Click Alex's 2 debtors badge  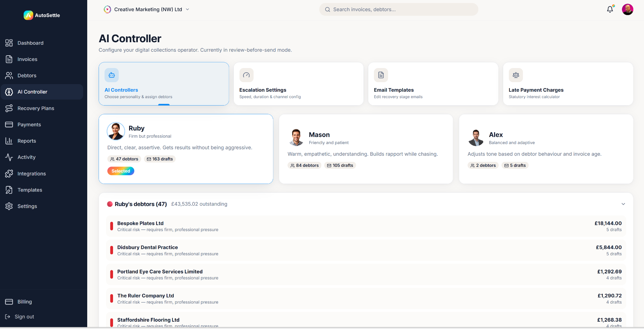tap(483, 165)
